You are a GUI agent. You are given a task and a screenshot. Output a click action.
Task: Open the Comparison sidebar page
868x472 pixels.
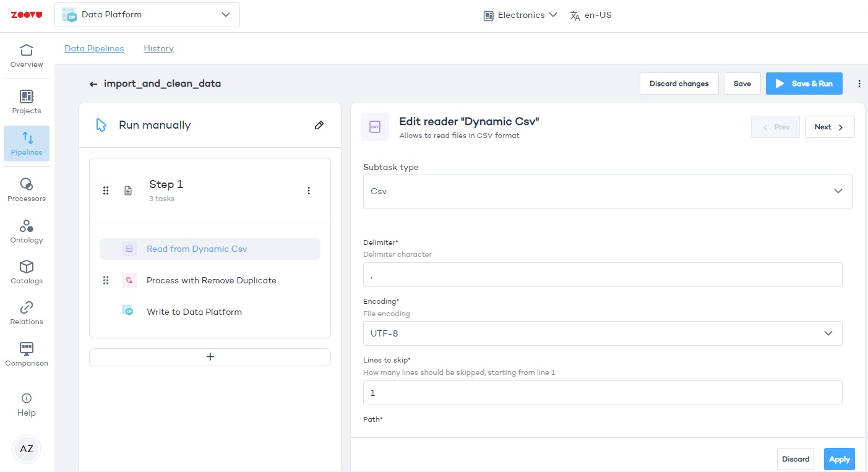[27, 354]
